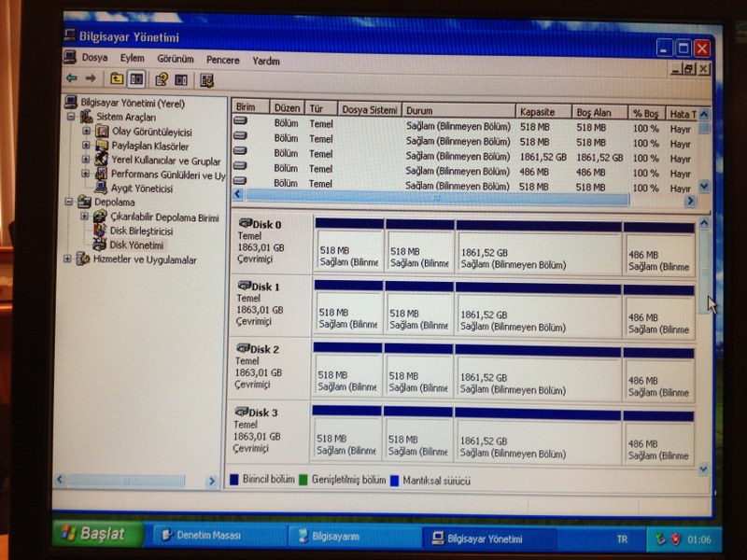Expand Olay Görüntüleyicisi node

pyautogui.click(x=86, y=131)
